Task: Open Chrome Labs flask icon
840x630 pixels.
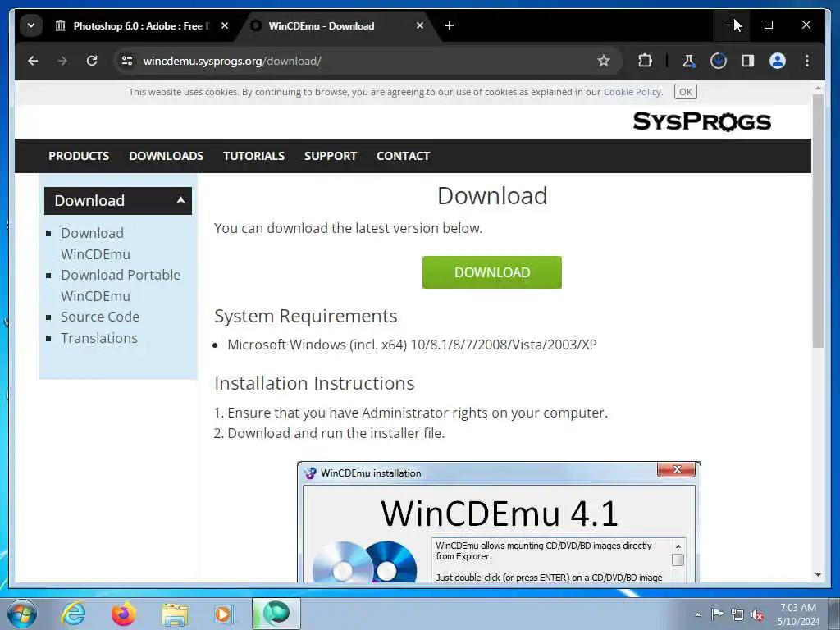Action: pyautogui.click(x=688, y=61)
